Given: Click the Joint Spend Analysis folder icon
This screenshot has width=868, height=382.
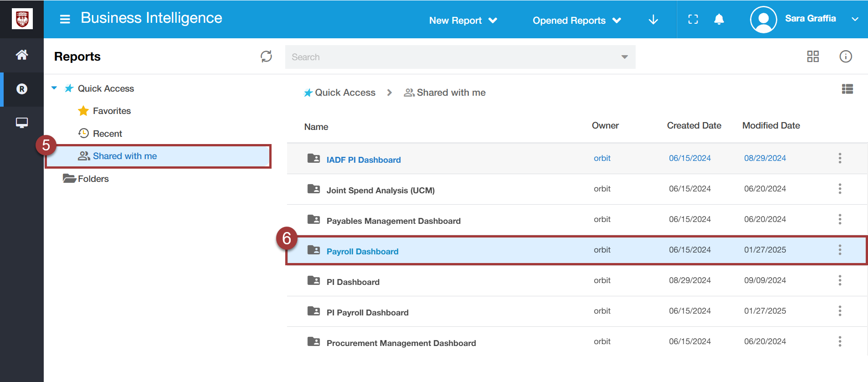Looking at the screenshot, I should coord(313,189).
